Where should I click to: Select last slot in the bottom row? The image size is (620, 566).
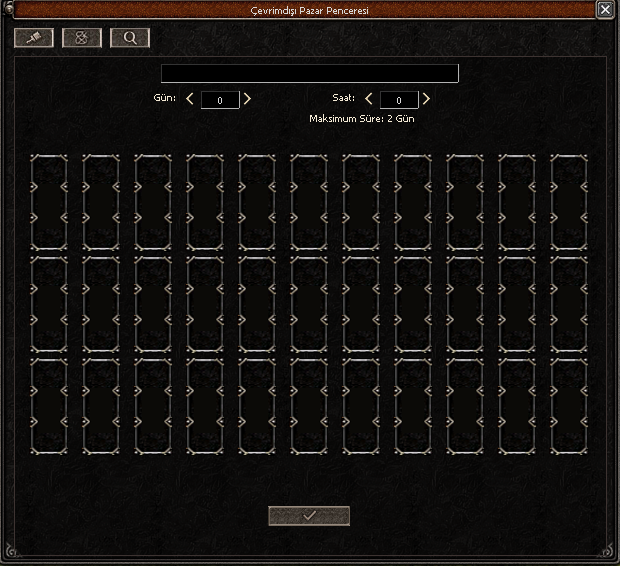(569, 406)
